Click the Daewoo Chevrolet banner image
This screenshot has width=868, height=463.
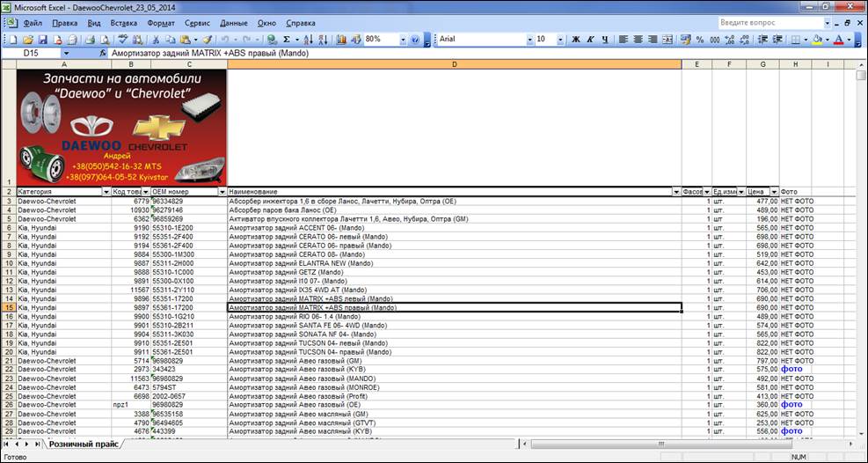[x=121, y=127]
